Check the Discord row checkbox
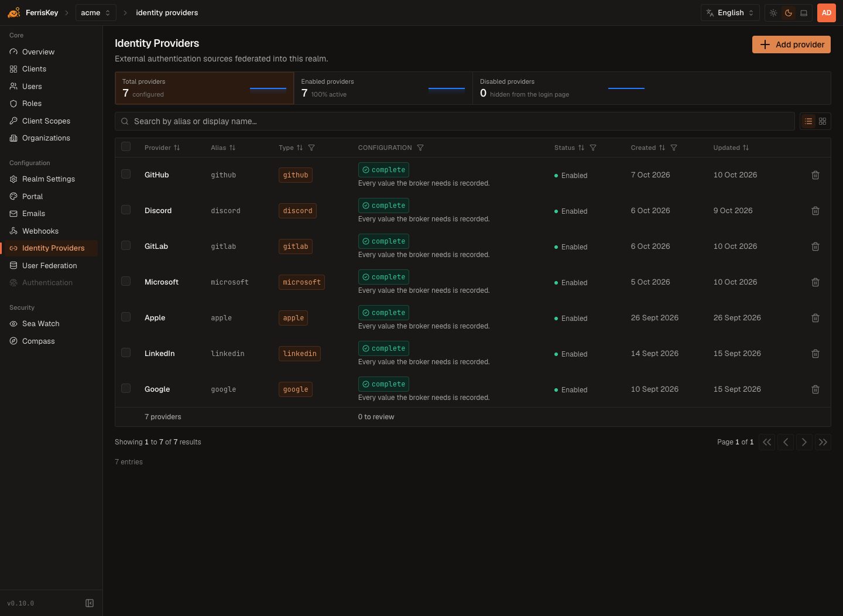Screen dimensions: 843x616 pos(126,210)
